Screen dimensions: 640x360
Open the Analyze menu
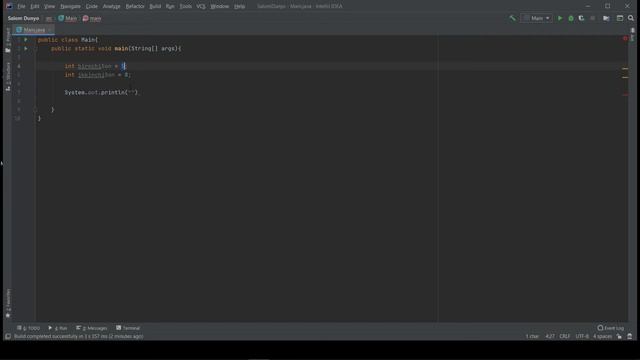[111, 7]
